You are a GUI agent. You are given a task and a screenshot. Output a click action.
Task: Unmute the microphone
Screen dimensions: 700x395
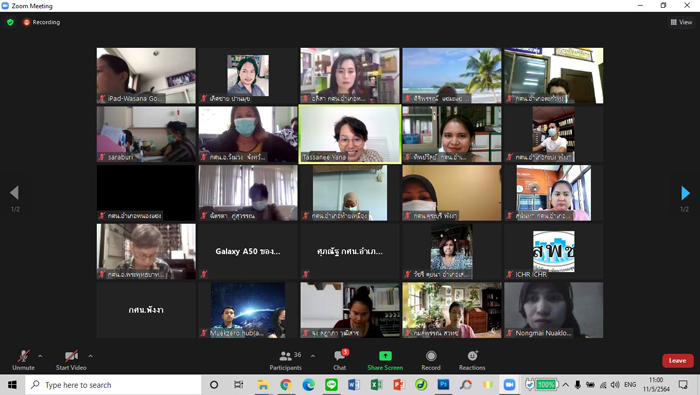pyautogui.click(x=23, y=360)
